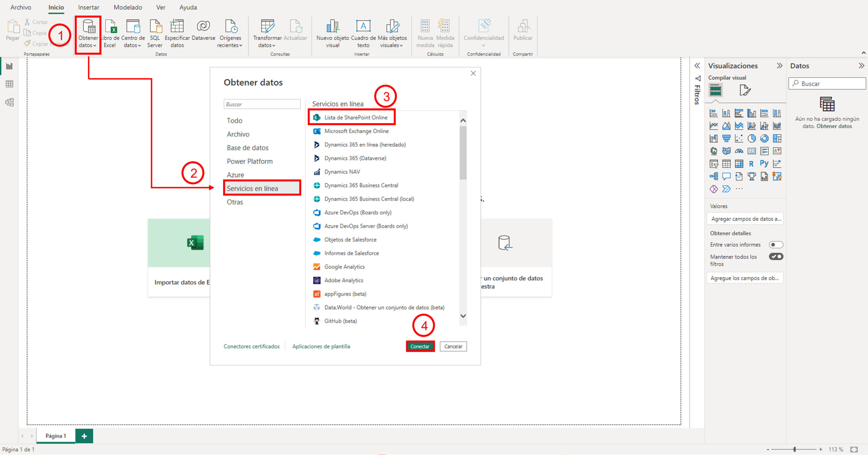Screen dimensions: 868x455
Task: Select the build visual fields icon
Action: click(715, 90)
